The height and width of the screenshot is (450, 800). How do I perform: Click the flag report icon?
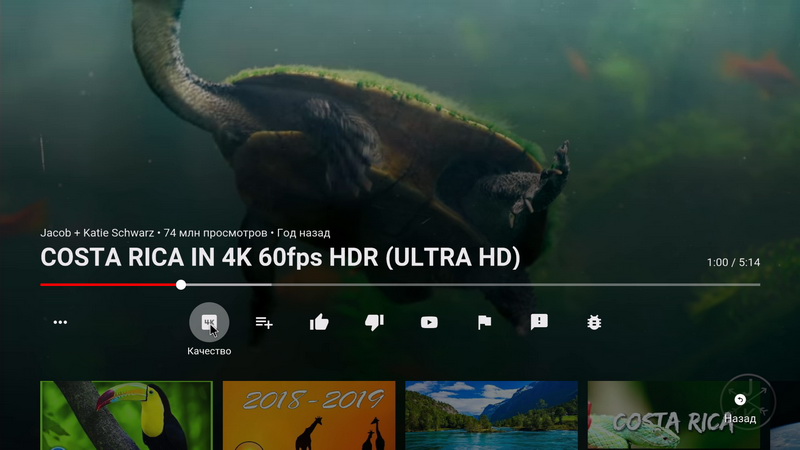(x=484, y=322)
